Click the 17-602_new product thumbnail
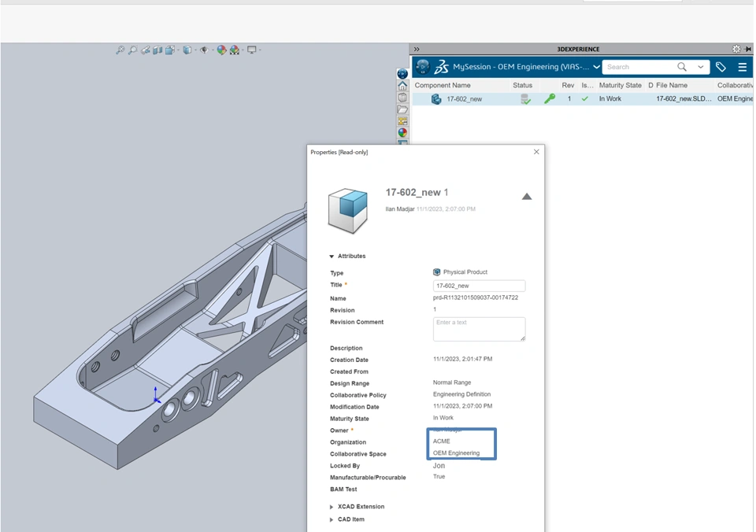 tap(347, 210)
